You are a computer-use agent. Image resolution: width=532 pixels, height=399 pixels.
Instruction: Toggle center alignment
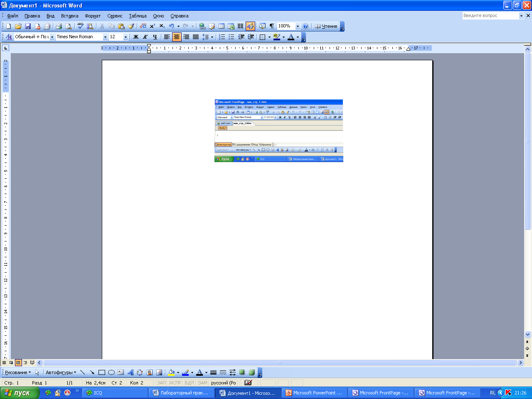click(177, 37)
